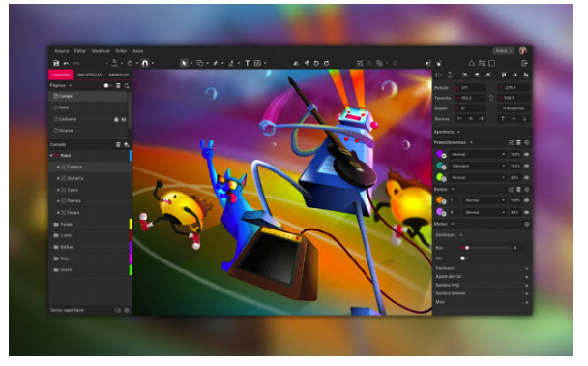The height and width of the screenshot is (366, 588).
Task: Select the Text tool
Action: point(248,64)
